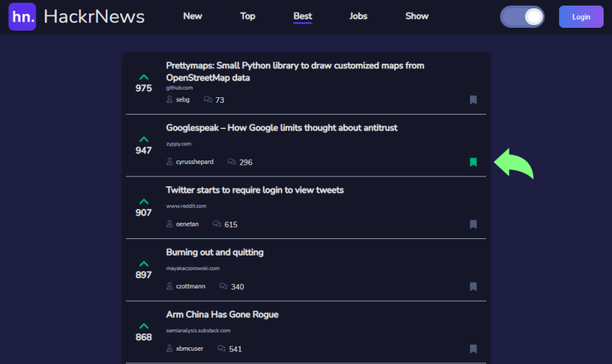The width and height of the screenshot is (612, 364).
Task: Click the user icon beside sebg
Action: click(x=170, y=99)
